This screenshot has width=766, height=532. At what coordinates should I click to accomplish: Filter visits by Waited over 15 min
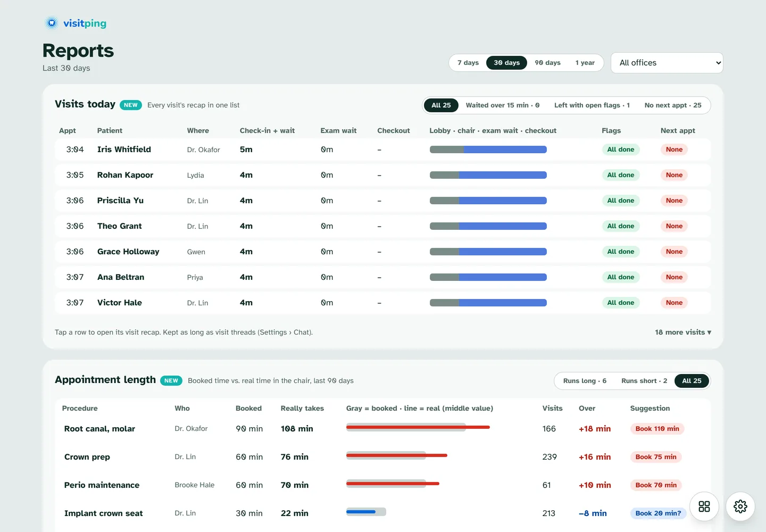tap(503, 105)
